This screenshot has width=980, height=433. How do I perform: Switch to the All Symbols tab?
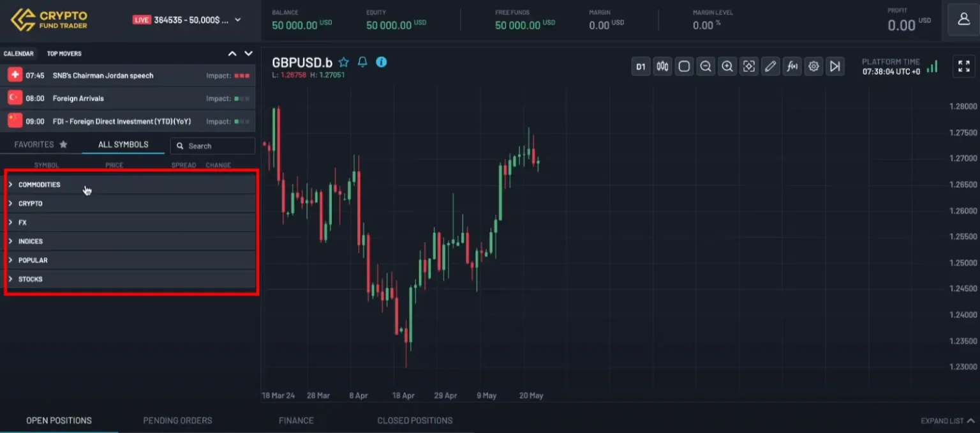(123, 145)
